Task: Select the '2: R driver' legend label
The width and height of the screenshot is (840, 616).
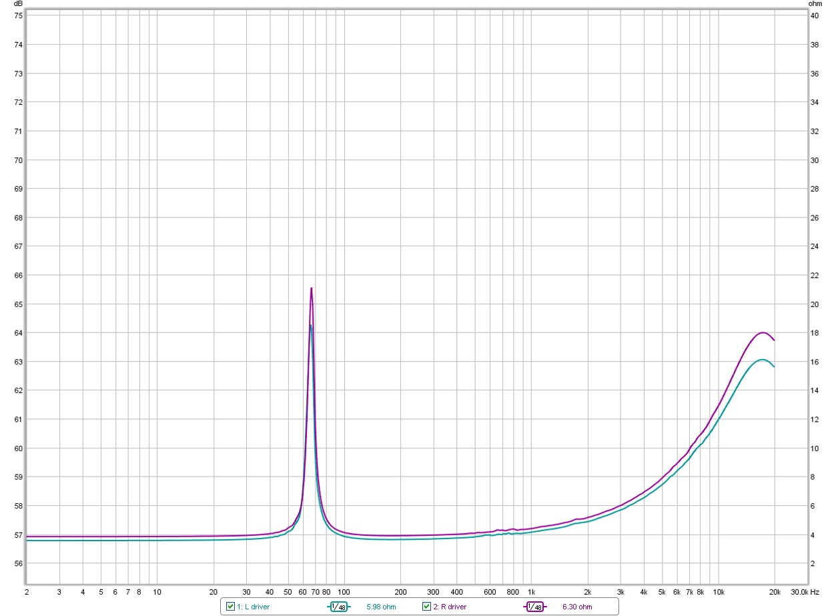Action: 450,607
